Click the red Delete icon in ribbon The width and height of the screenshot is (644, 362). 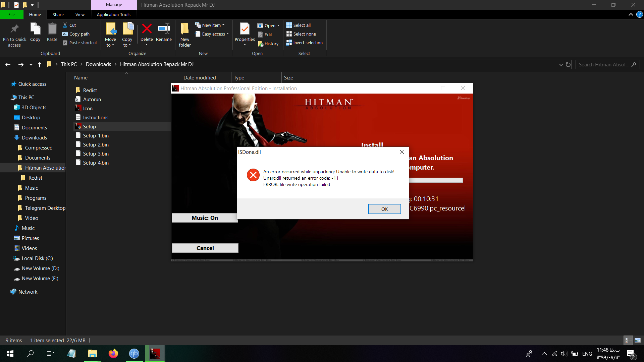[147, 29]
